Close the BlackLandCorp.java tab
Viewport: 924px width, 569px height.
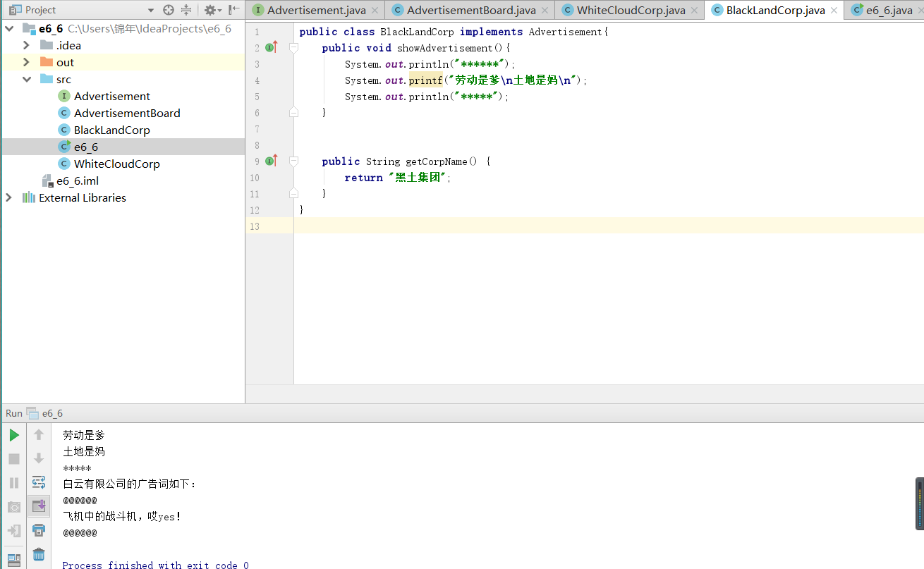[834, 11]
